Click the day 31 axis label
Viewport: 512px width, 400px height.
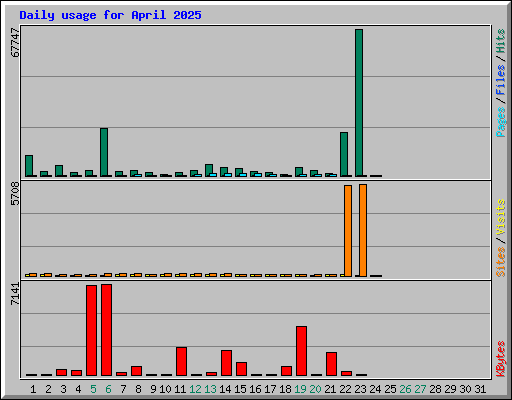[x=480, y=389]
